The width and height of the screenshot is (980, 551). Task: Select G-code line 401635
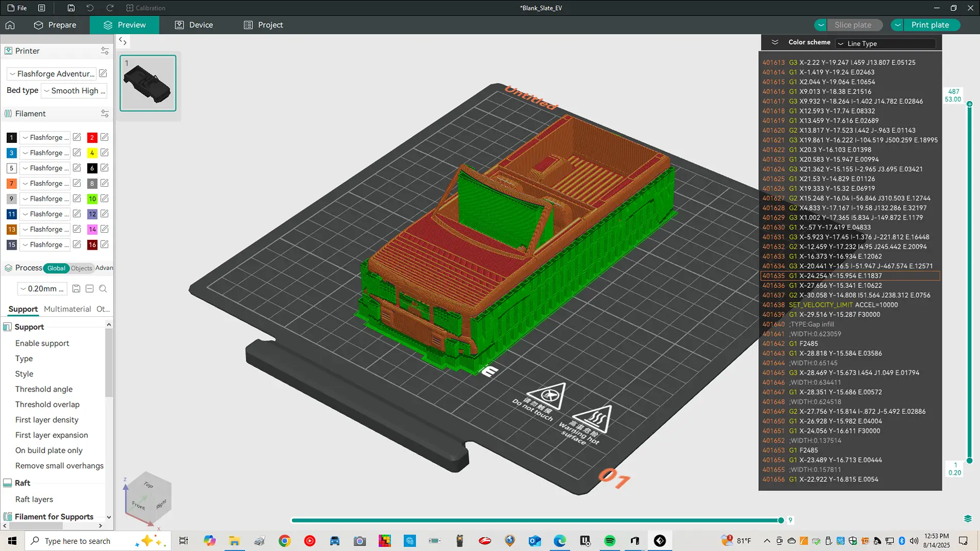click(x=850, y=276)
